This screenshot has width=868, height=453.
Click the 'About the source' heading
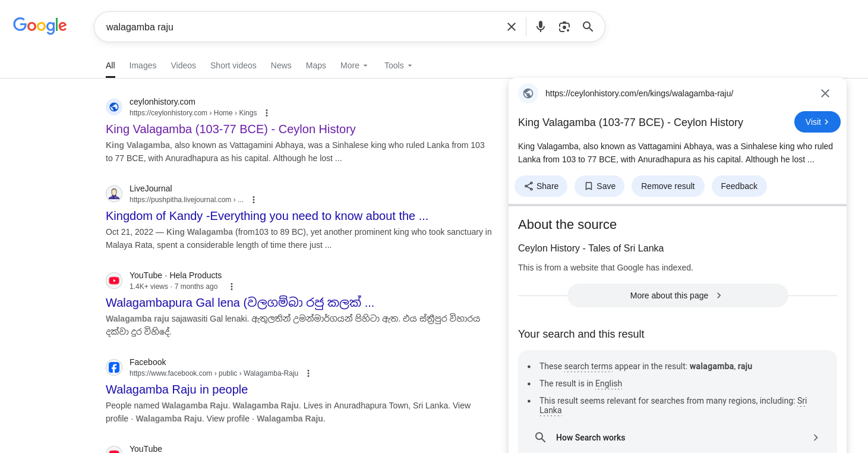point(567,225)
